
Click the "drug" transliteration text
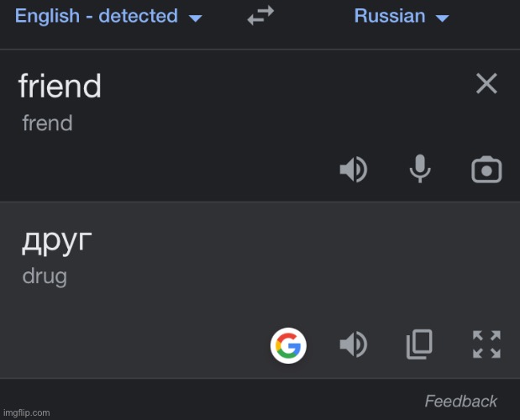point(45,276)
